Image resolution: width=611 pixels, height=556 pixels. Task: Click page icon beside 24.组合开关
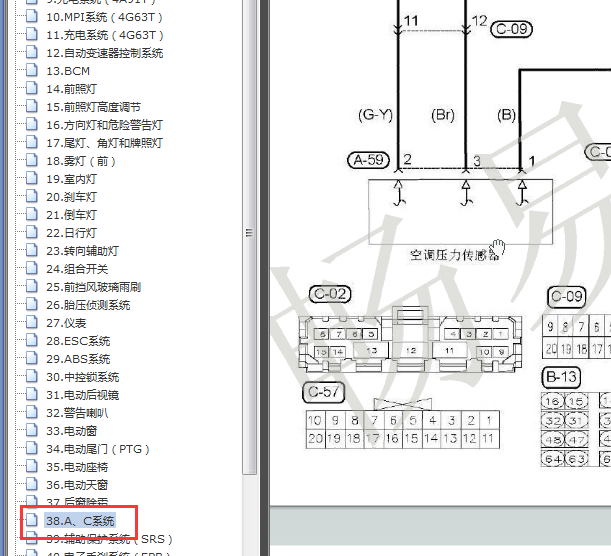[32, 268]
